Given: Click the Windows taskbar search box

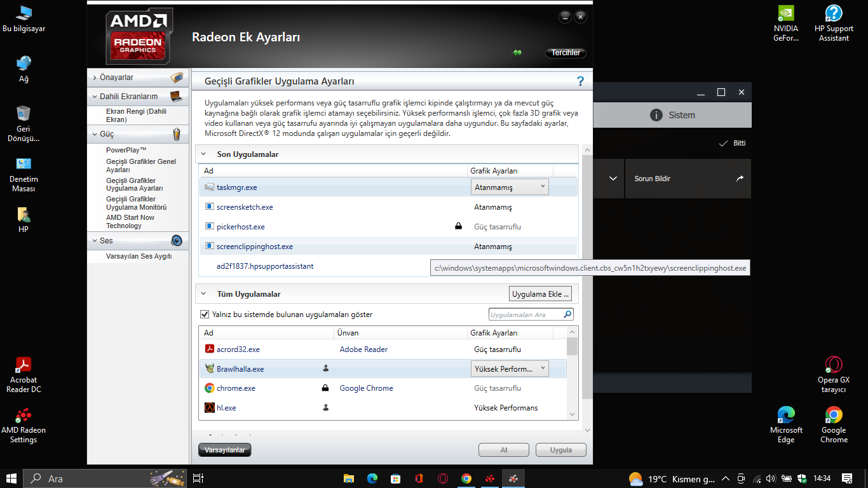Looking at the screenshot, I should (105, 478).
